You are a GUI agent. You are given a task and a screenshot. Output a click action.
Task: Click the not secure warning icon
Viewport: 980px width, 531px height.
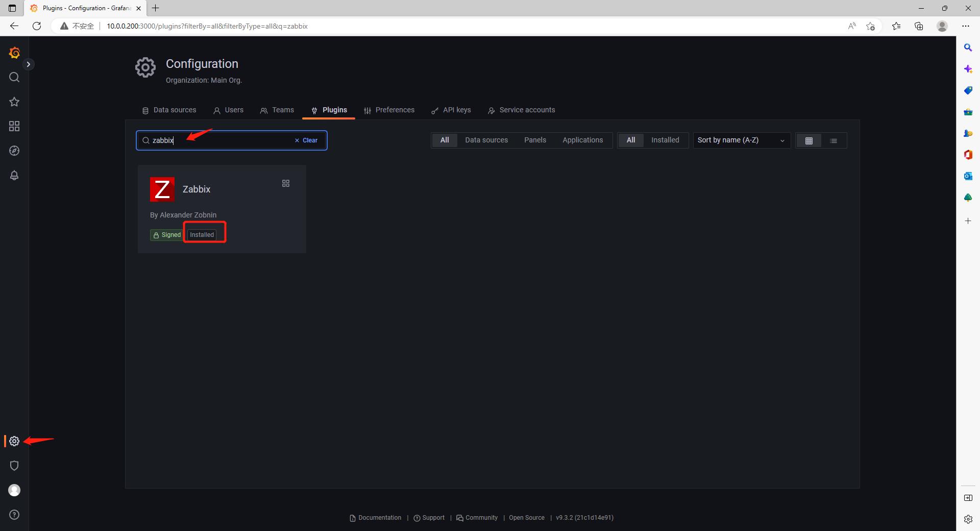click(64, 26)
